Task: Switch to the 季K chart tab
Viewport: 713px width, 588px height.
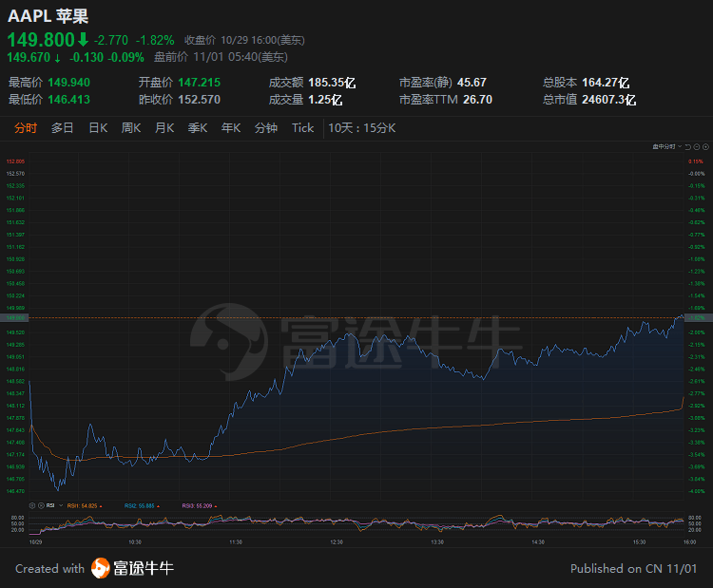Action: coord(198,128)
